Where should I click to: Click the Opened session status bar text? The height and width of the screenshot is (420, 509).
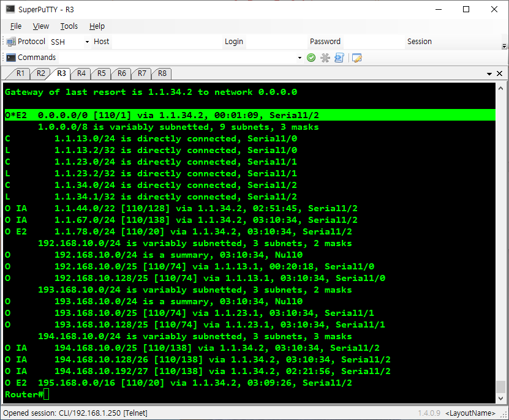tap(75, 413)
